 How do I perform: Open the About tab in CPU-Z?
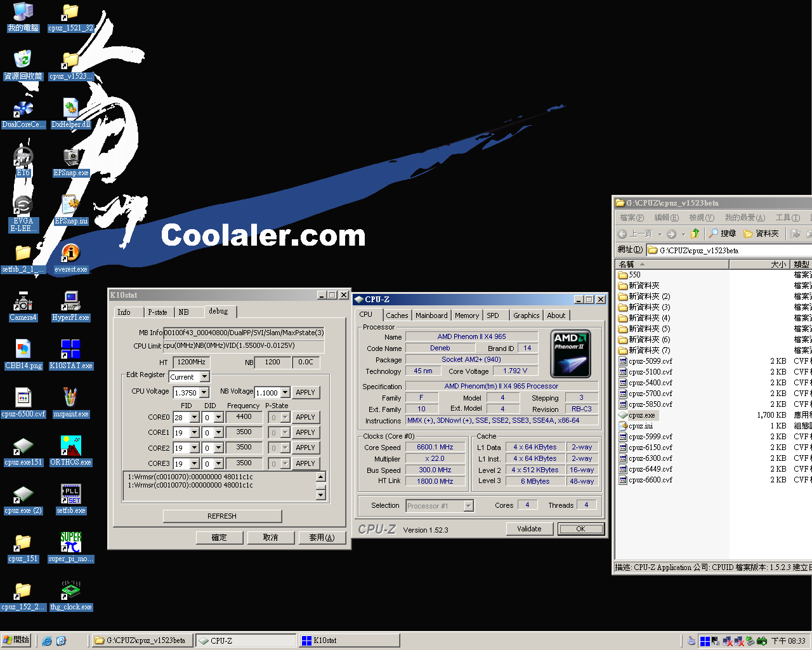tap(556, 315)
